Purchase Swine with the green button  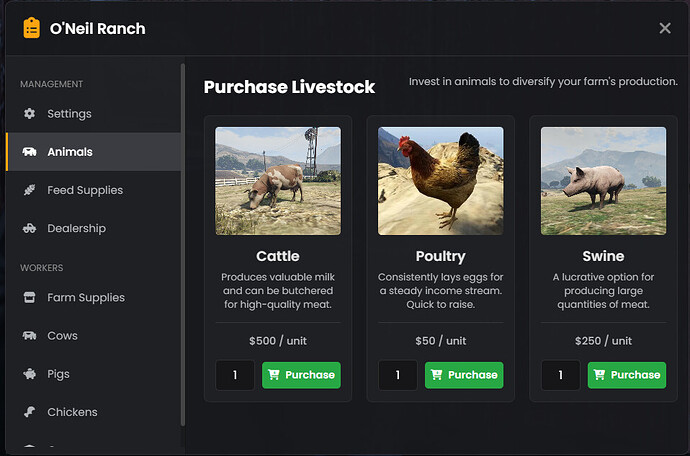click(627, 375)
